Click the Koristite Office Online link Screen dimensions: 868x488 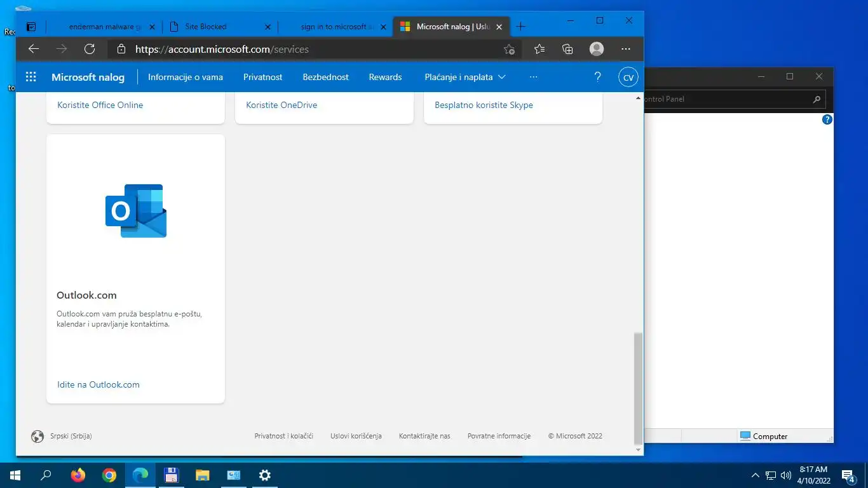point(100,105)
